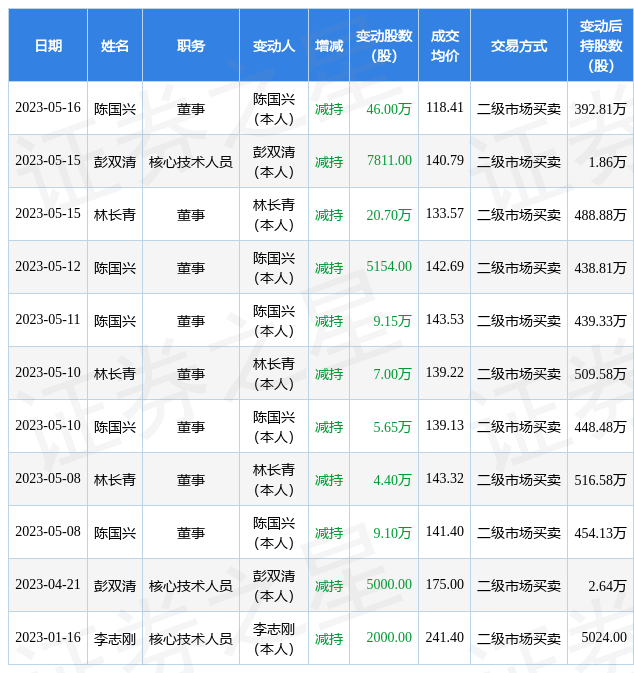This screenshot has height=673, width=634.
Task: Click the holding value 448.48万
Action: [600, 427]
